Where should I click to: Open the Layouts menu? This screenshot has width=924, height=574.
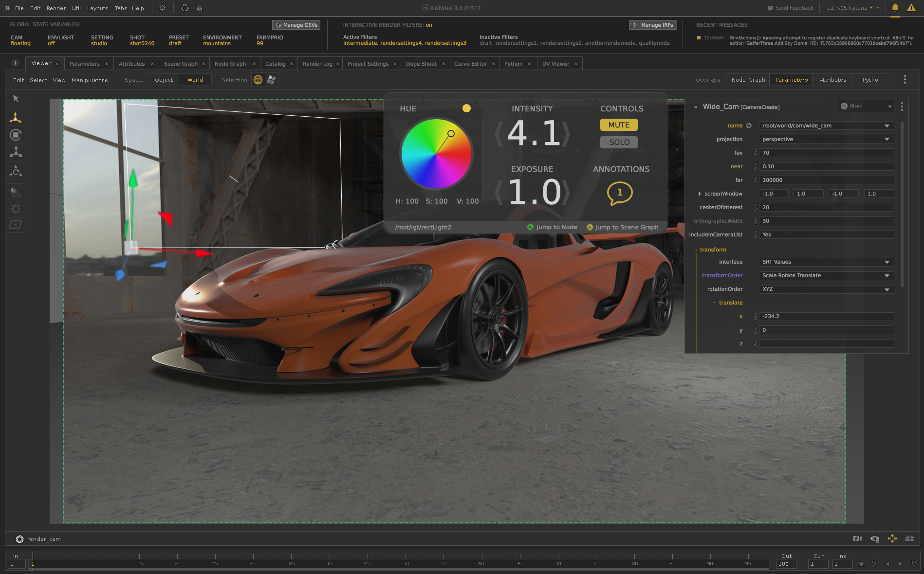pos(97,8)
